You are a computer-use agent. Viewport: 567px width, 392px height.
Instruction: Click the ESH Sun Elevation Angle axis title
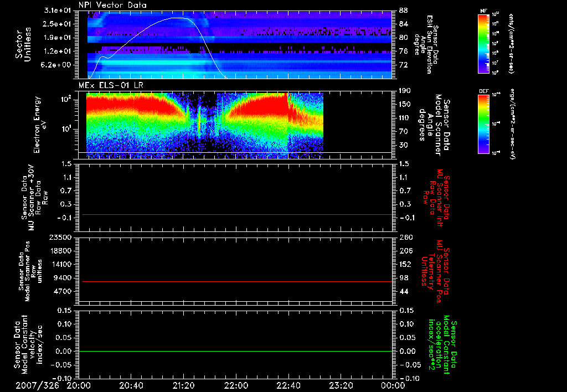[x=426, y=44]
